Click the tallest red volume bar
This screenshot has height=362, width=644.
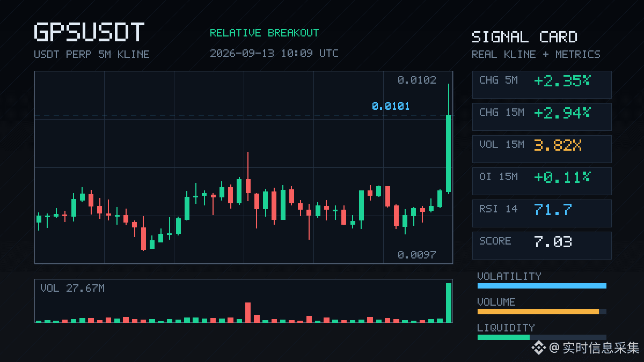[x=248, y=313]
